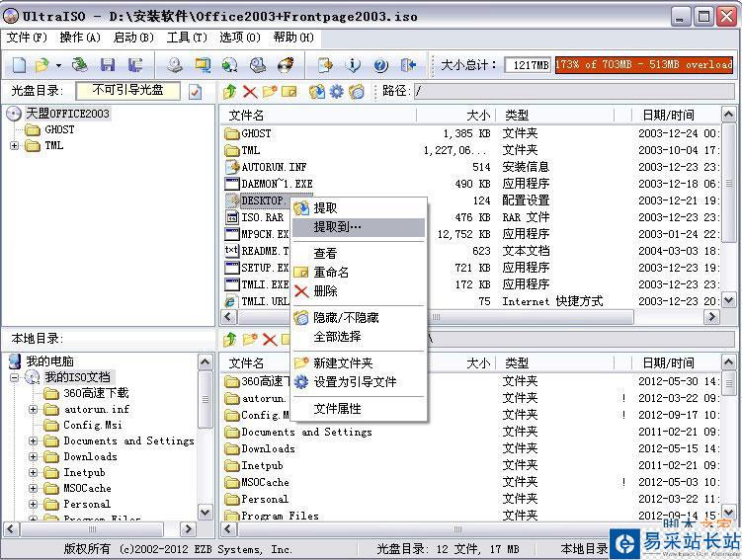This screenshot has width=742, height=560.
Task: Open the 操作(A) menu
Action: [x=80, y=38]
